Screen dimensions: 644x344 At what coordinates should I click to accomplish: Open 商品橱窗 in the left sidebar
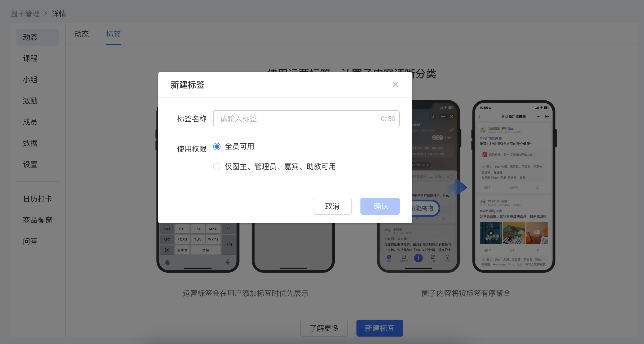(x=38, y=220)
